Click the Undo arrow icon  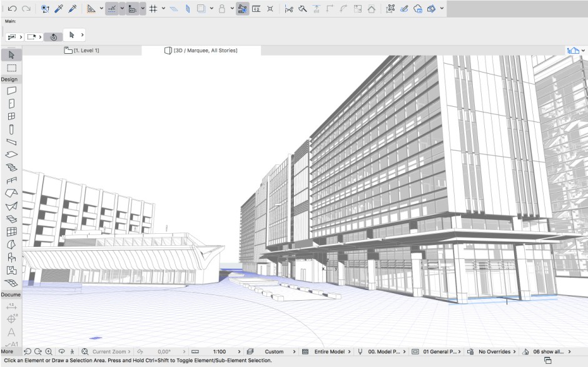[x=12, y=9]
